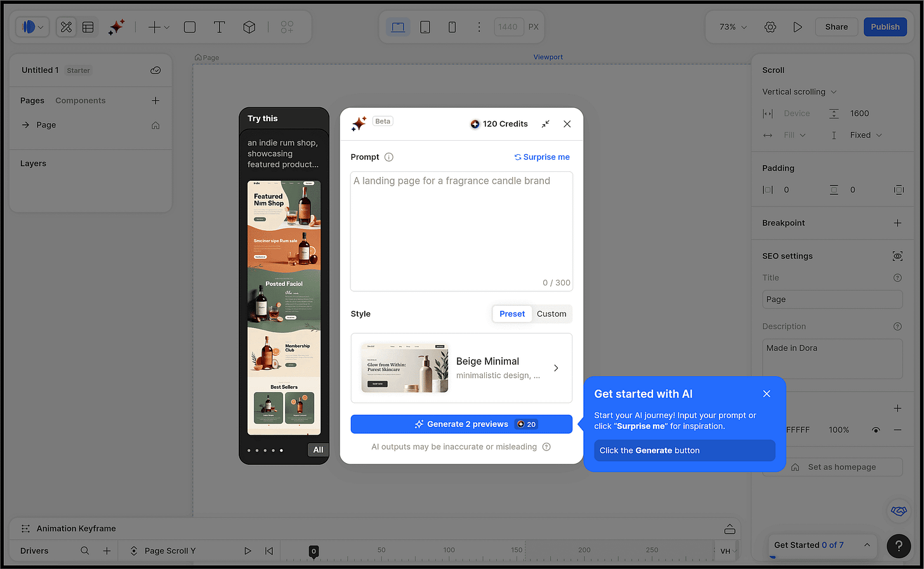The height and width of the screenshot is (569, 924).
Task: Click the Beige Minimal style thumbnail
Action: pos(405,368)
